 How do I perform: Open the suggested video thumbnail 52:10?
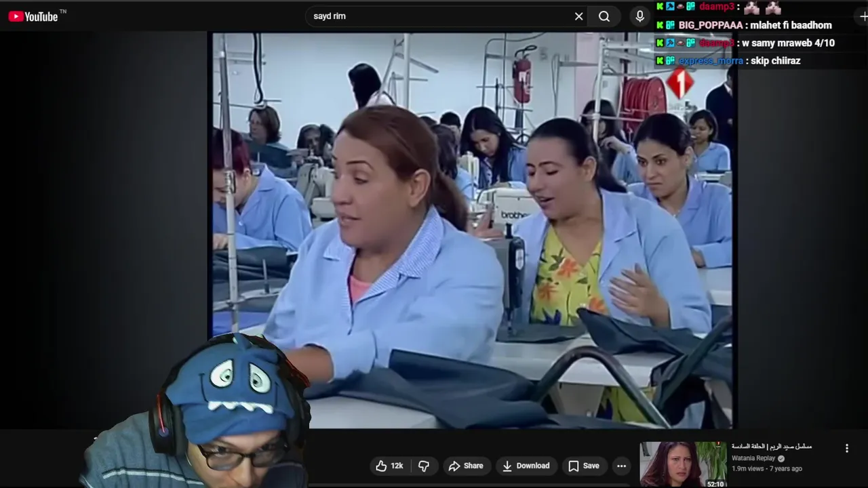[x=683, y=464]
